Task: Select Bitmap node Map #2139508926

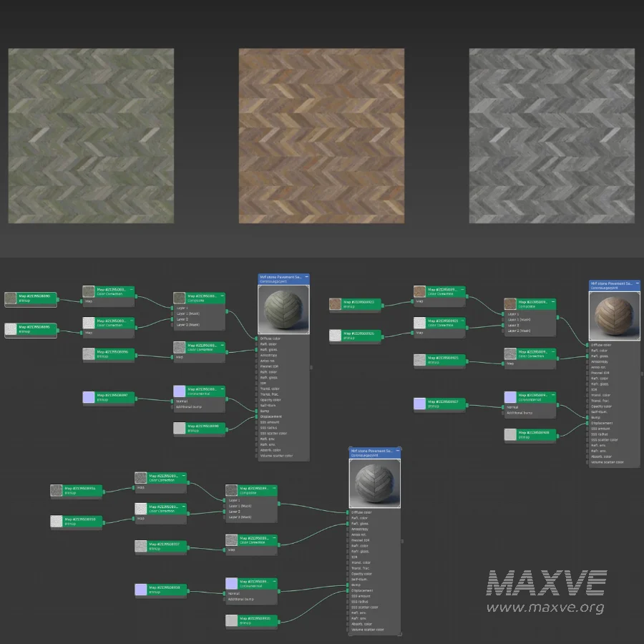Action: tap(355, 336)
